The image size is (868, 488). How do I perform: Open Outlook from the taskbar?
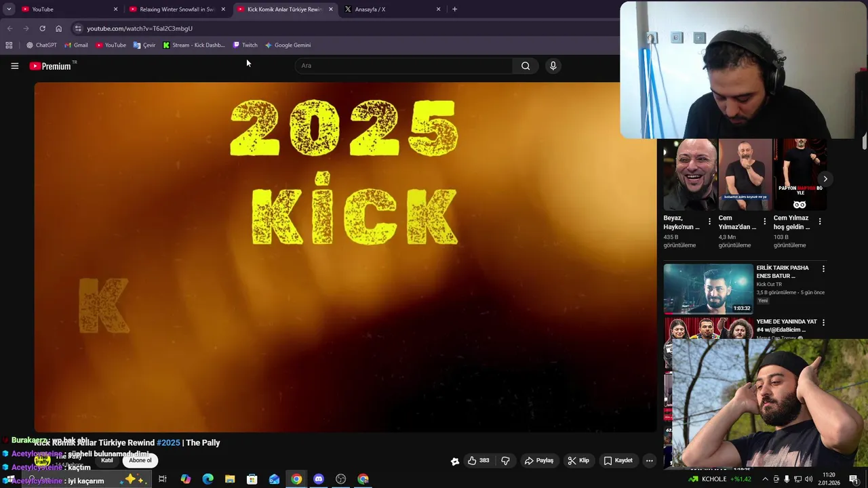(274, 479)
